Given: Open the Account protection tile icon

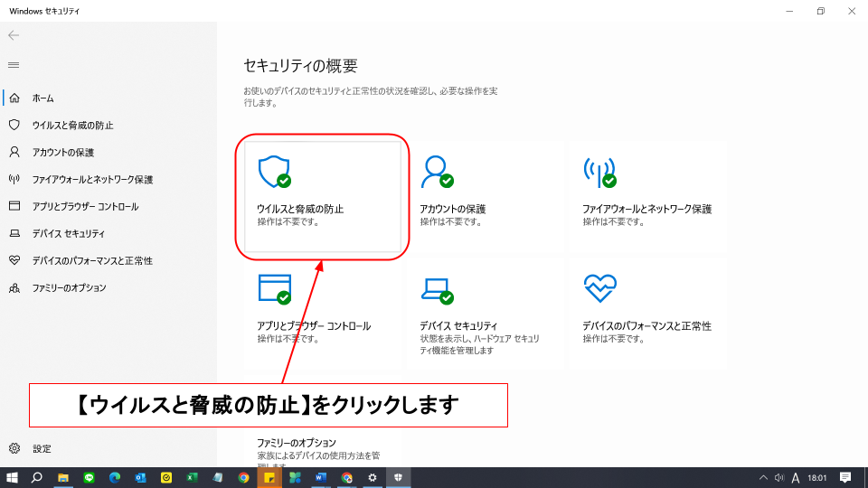Looking at the screenshot, I should click(x=436, y=171).
